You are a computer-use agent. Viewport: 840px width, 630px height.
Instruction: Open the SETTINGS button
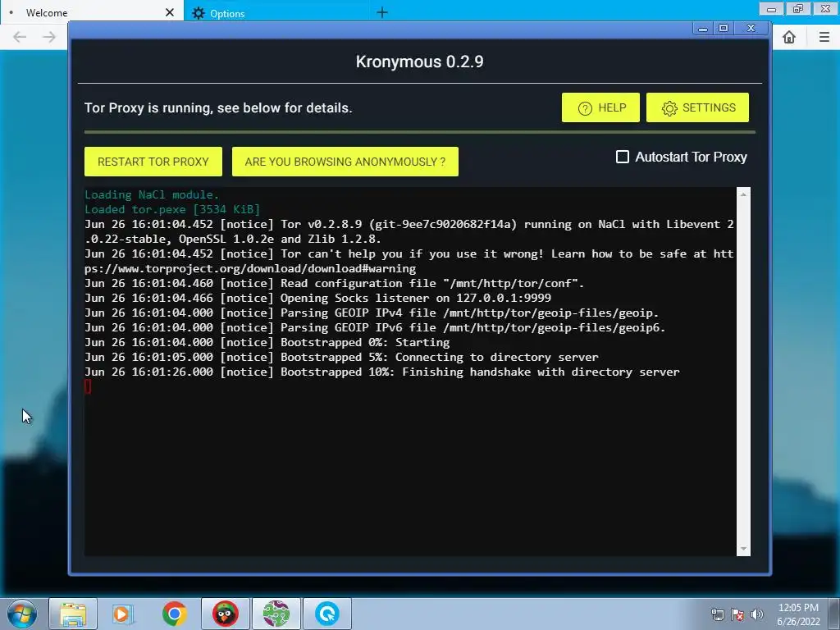[x=697, y=107]
